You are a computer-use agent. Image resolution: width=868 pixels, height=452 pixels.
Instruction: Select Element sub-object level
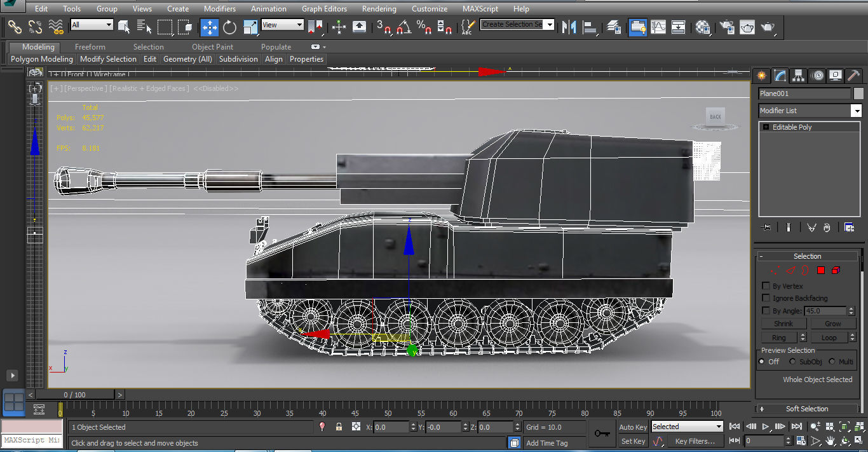click(836, 270)
